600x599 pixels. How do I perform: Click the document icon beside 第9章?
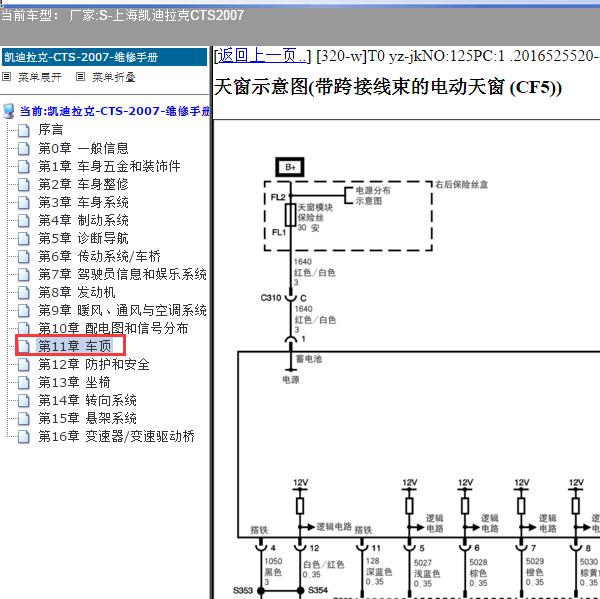(24, 311)
